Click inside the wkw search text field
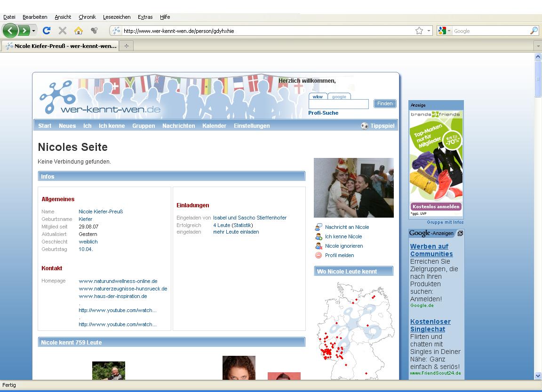 pos(339,104)
